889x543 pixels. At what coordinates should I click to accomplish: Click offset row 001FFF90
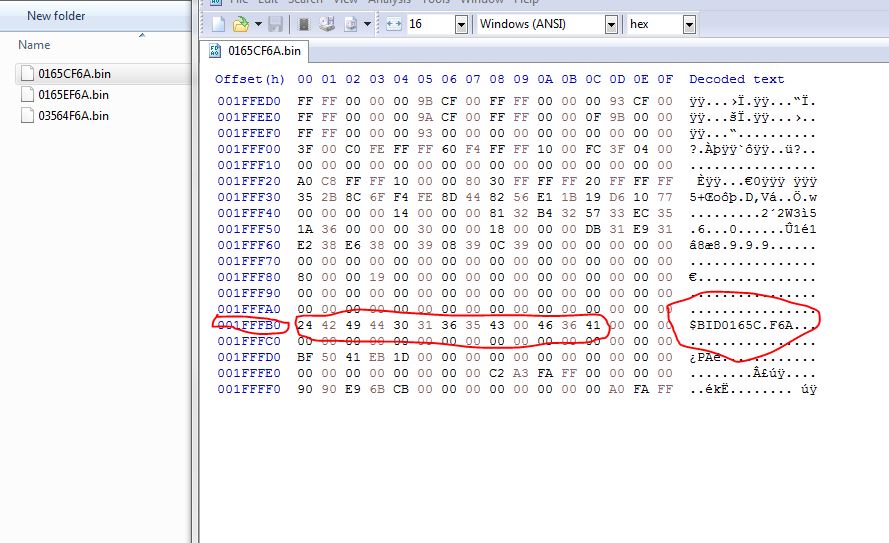(249, 293)
